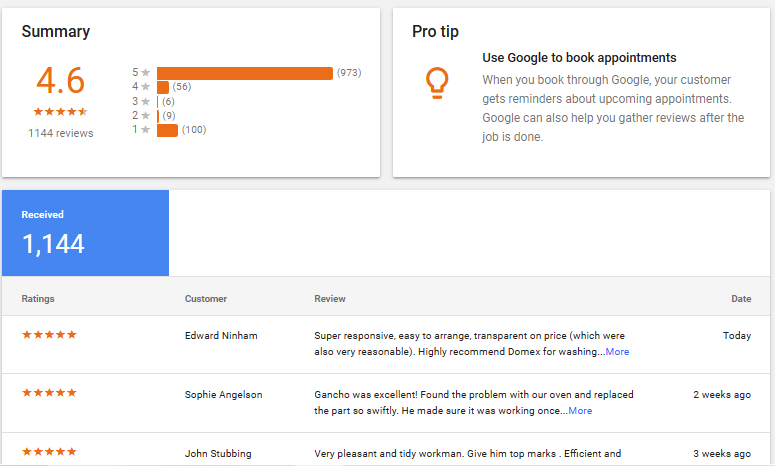Expand Sophie Angelson's review with More
This screenshot has width=775, height=466.
pos(580,411)
